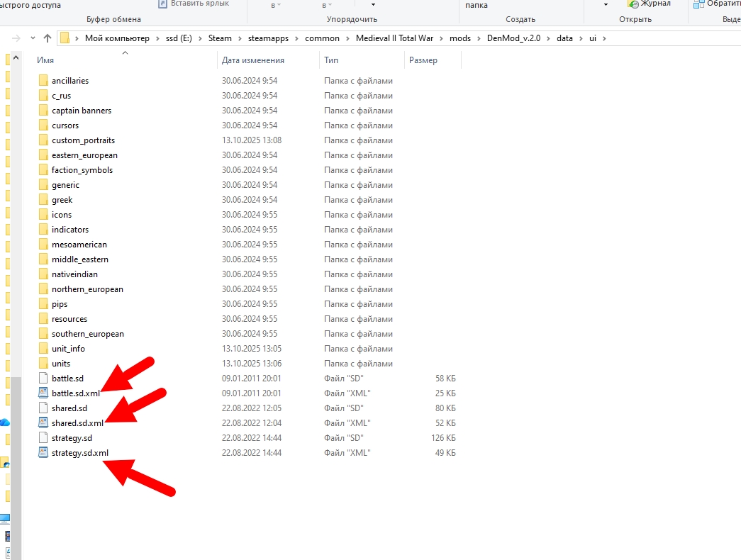Viewport: 741px width, 560px height.
Task: Open the dropdown arrow in Открыть group
Action: pyautogui.click(x=606, y=5)
